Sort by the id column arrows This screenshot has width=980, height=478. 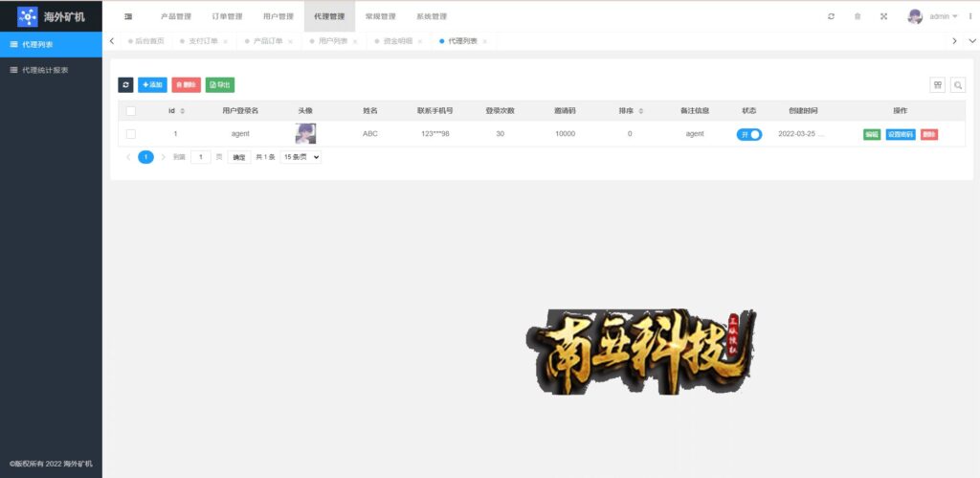(183, 111)
